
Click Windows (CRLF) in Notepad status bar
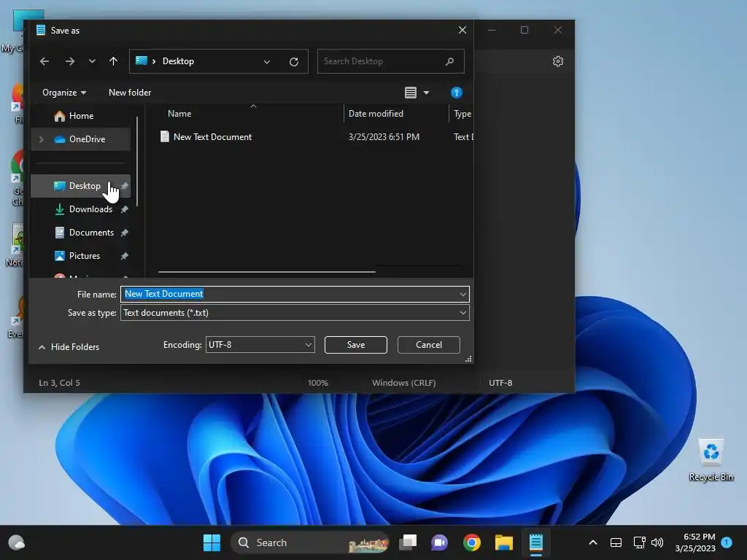pyautogui.click(x=403, y=383)
